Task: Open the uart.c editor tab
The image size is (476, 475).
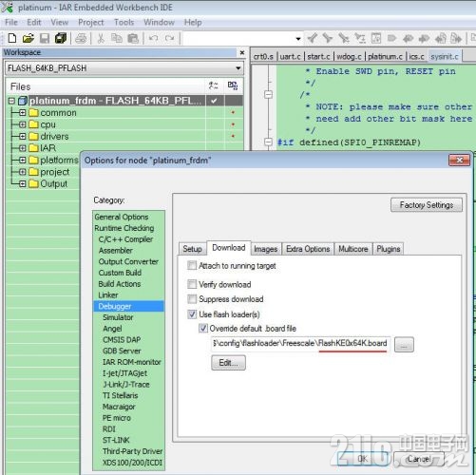Action: (x=290, y=57)
